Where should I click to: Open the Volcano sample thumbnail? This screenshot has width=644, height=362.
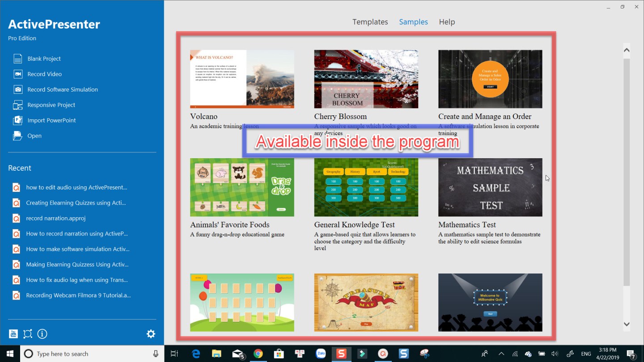coord(242,79)
